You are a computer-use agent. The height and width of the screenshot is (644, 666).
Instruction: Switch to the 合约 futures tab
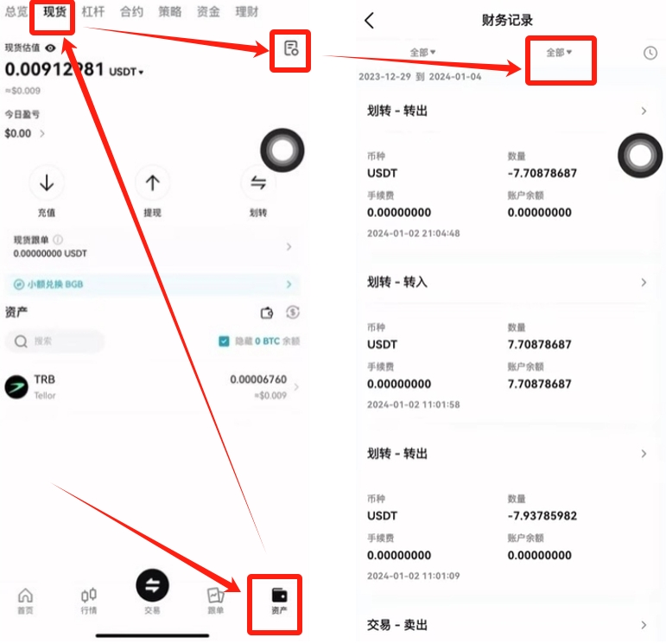131,12
